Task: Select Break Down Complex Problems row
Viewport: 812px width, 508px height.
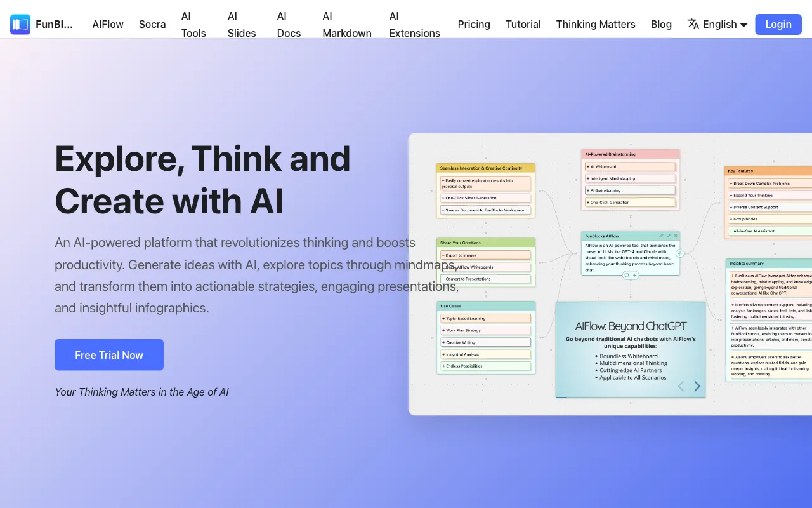Action: pyautogui.click(x=770, y=184)
